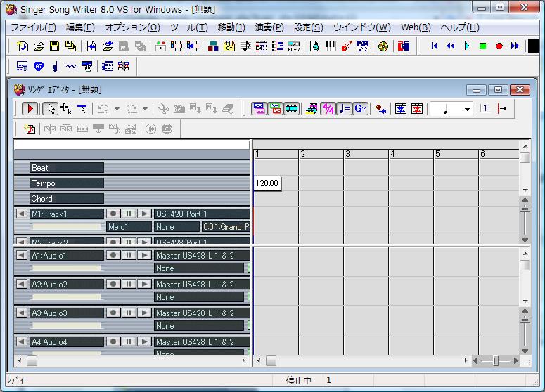Click the redo arrow in Song Editor
Image resolution: width=545 pixels, height=392 pixels.
coord(132,109)
